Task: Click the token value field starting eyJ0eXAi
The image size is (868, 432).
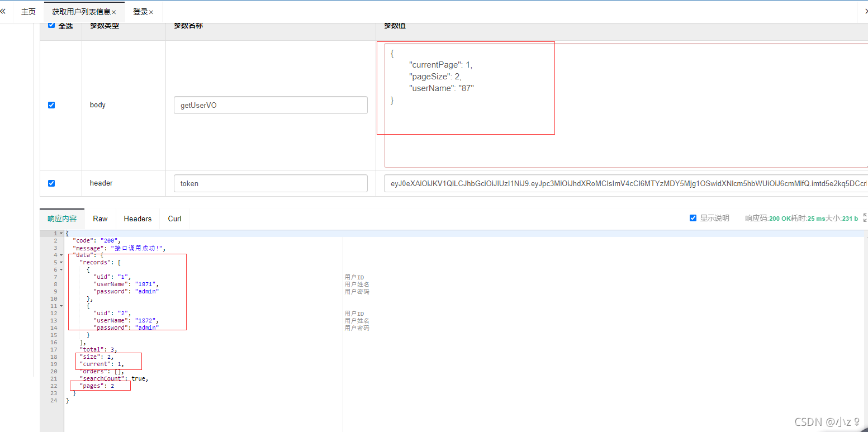Action: click(x=626, y=183)
